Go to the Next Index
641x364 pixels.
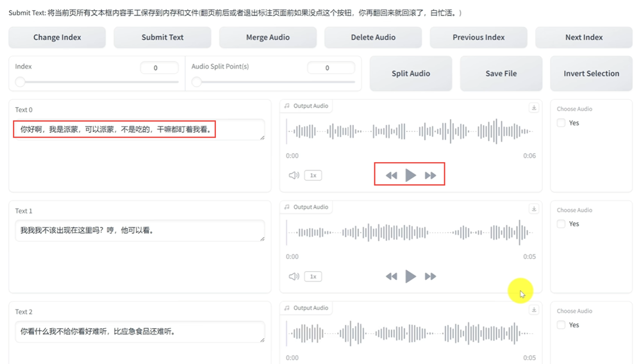(x=584, y=37)
